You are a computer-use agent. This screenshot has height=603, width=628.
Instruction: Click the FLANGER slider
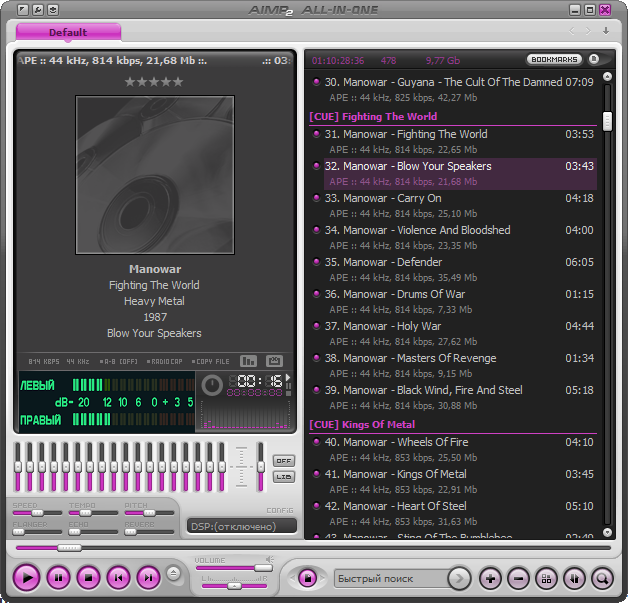pyautogui.click(x=37, y=532)
